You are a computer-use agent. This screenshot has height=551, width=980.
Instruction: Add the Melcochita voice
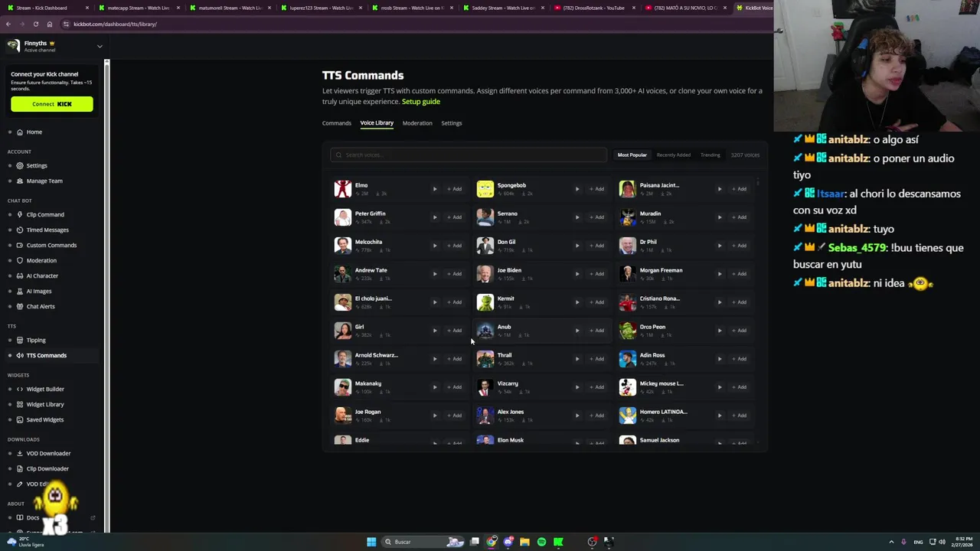pos(454,246)
